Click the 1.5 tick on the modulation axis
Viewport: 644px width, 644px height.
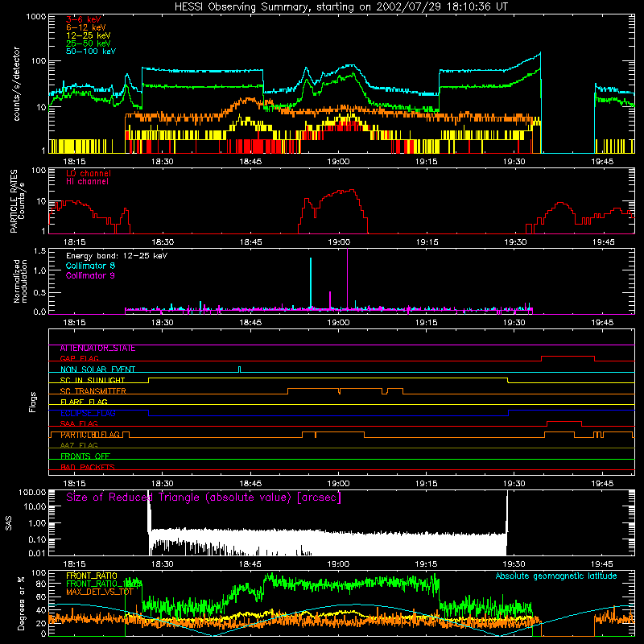pyautogui.click(x=39, y=251)
